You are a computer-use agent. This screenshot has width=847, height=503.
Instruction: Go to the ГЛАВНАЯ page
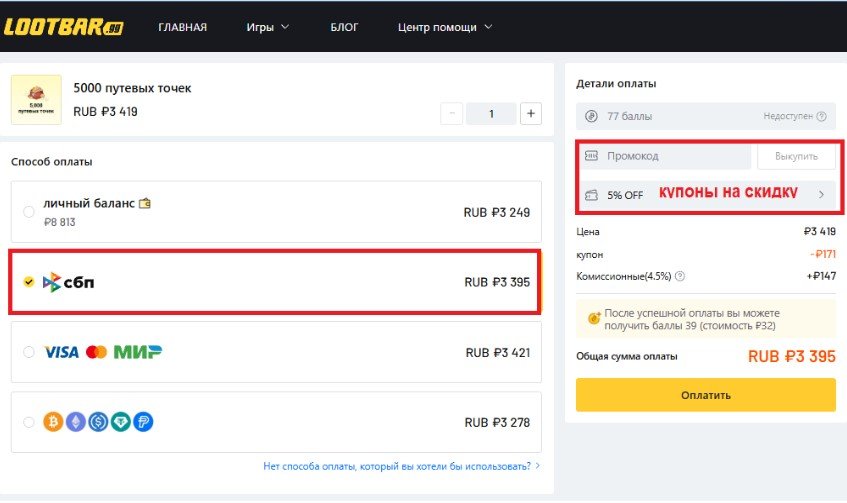click(x=182, y=27)
